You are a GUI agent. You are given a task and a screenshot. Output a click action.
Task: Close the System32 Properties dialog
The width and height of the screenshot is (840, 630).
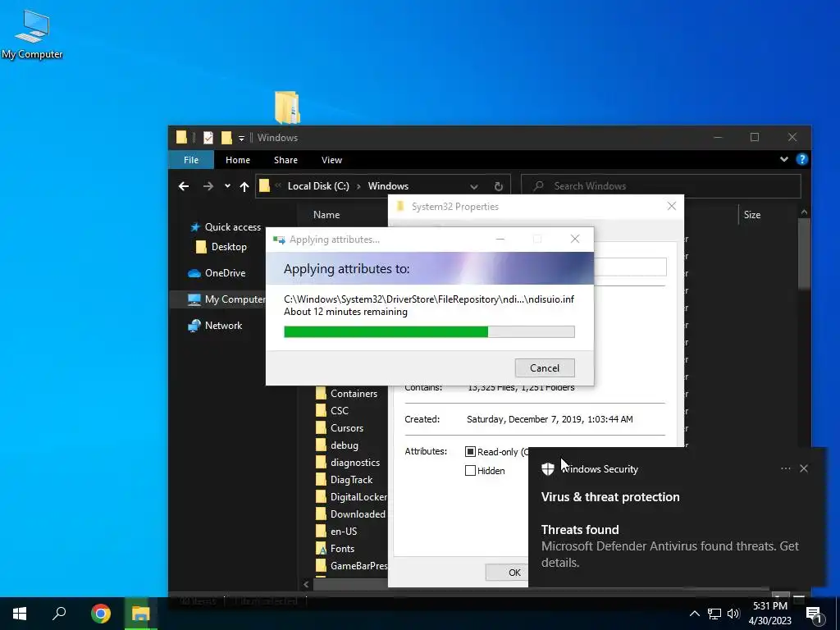671,206
